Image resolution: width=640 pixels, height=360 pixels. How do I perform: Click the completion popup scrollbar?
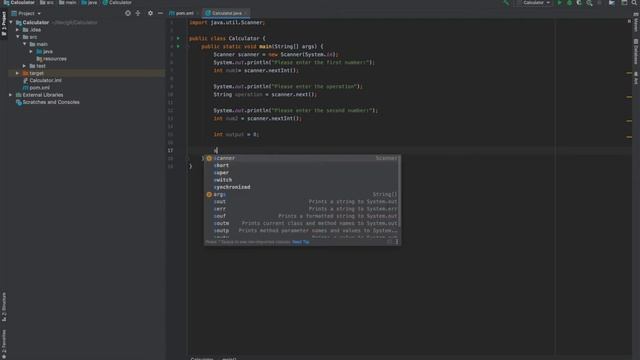(x=399, y=192)
